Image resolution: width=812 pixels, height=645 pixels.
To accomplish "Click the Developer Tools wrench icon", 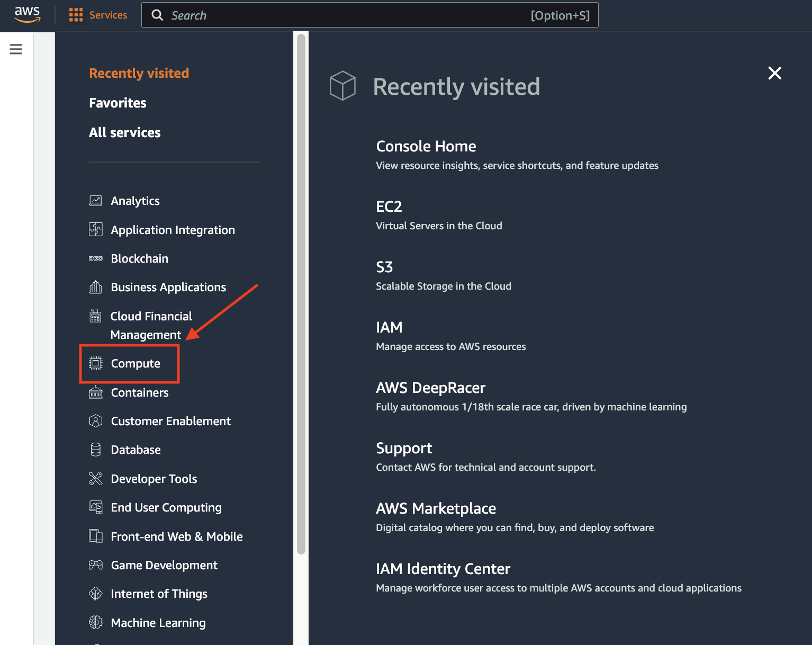I will point(96,479).
